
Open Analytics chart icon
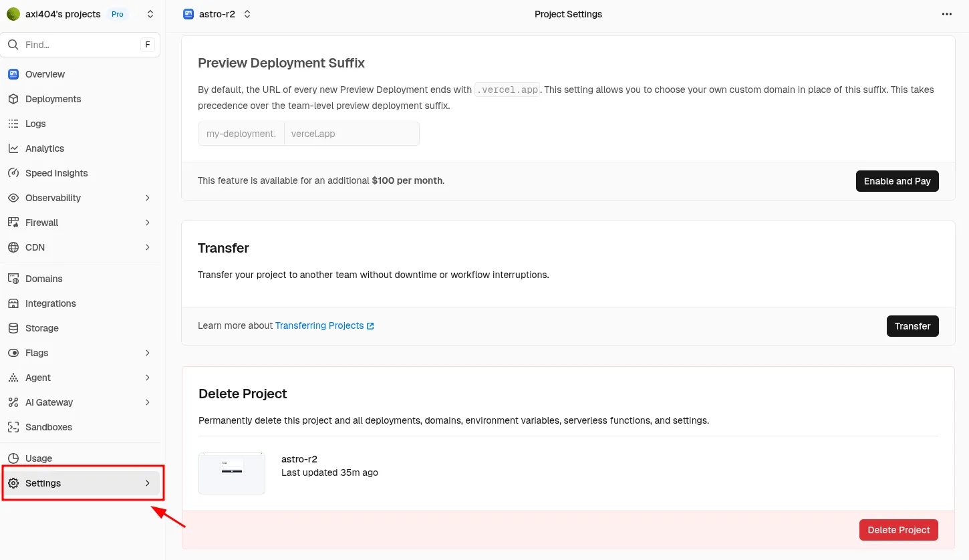[13, 148]
